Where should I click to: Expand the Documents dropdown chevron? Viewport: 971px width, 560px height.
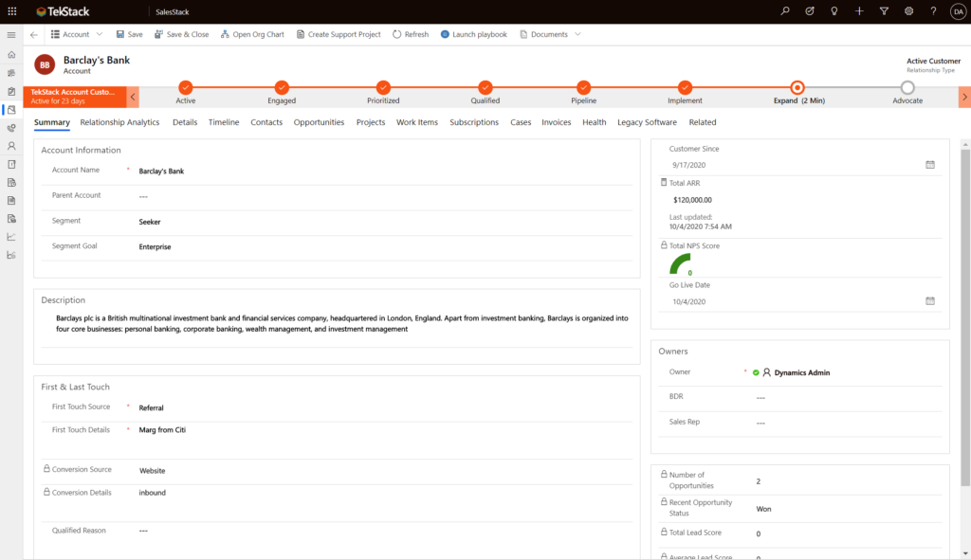577,34
